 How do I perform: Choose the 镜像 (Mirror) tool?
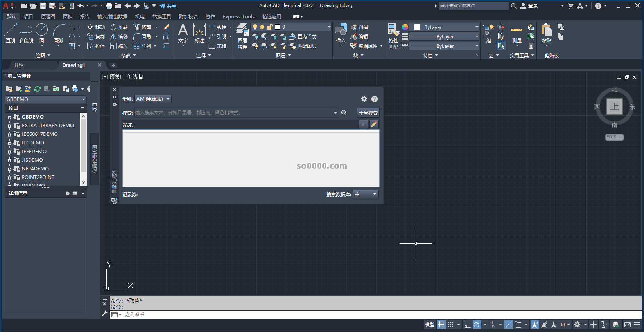point(119,36)
